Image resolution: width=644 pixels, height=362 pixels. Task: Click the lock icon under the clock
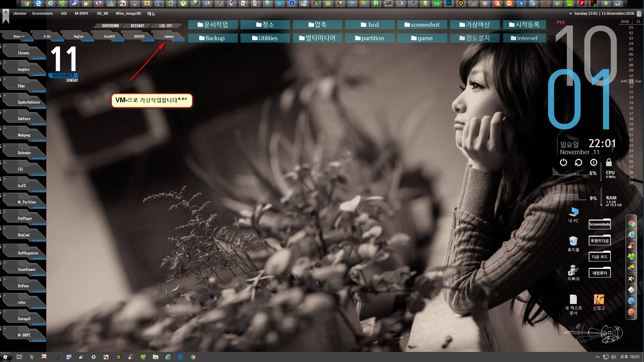pyautogui.click(x=609, y=162)
